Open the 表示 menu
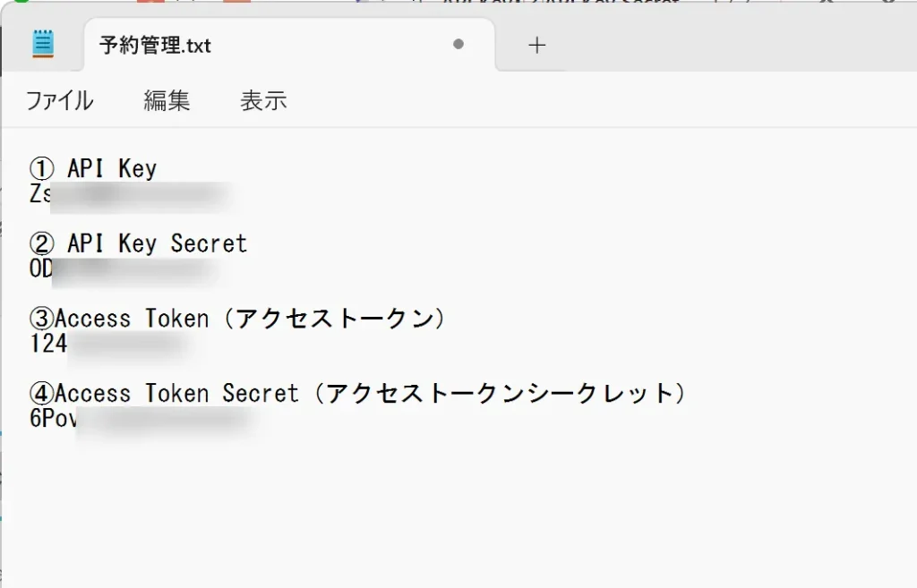 click(263, 100)
